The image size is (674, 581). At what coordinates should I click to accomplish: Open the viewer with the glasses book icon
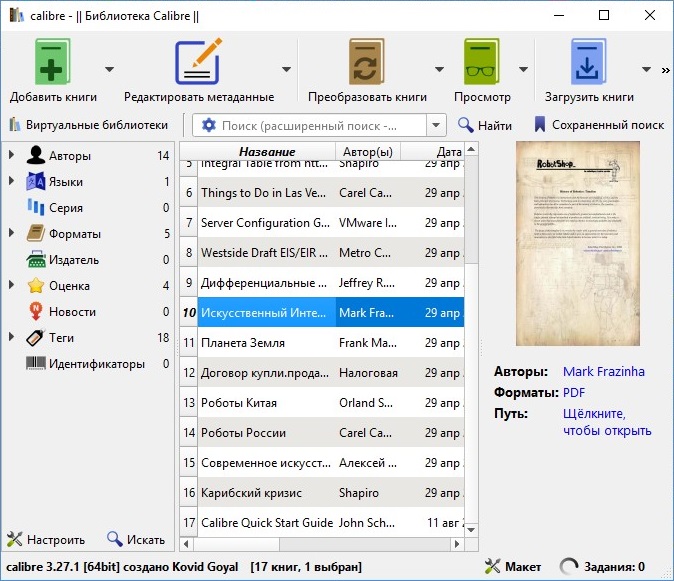[481, 61]
